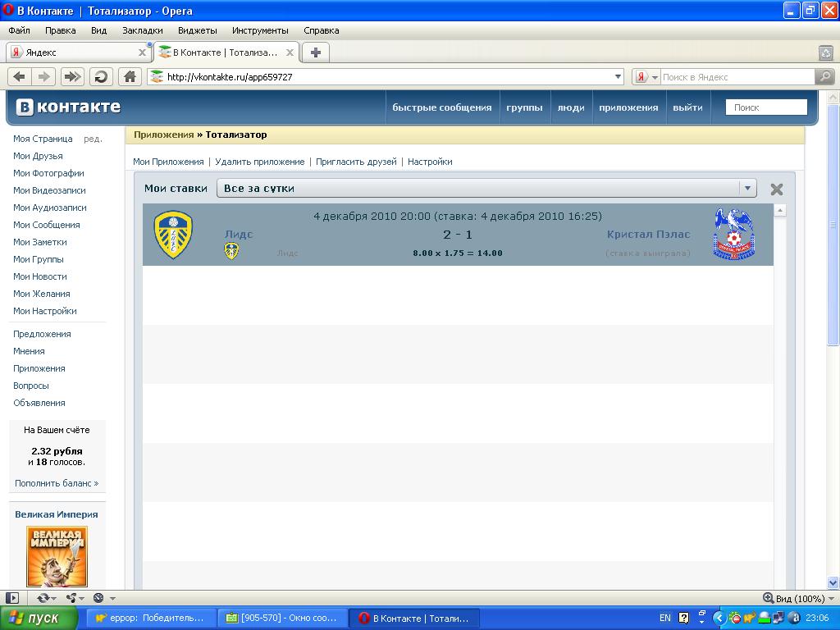Screen dimensions: 840x630
Task: Open the Великая Империя ad image
Action: 57,557
